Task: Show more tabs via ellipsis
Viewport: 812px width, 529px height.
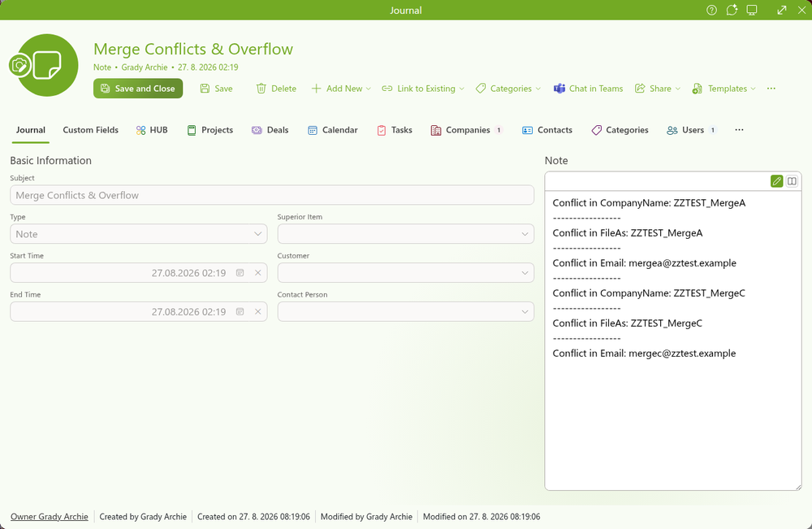Action: click(739, 130)
